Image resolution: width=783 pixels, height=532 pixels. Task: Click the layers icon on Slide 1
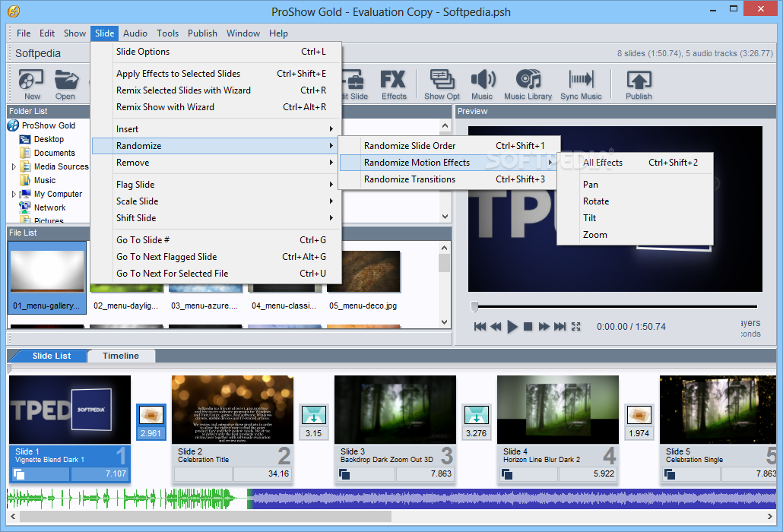[x=19, y=474]
